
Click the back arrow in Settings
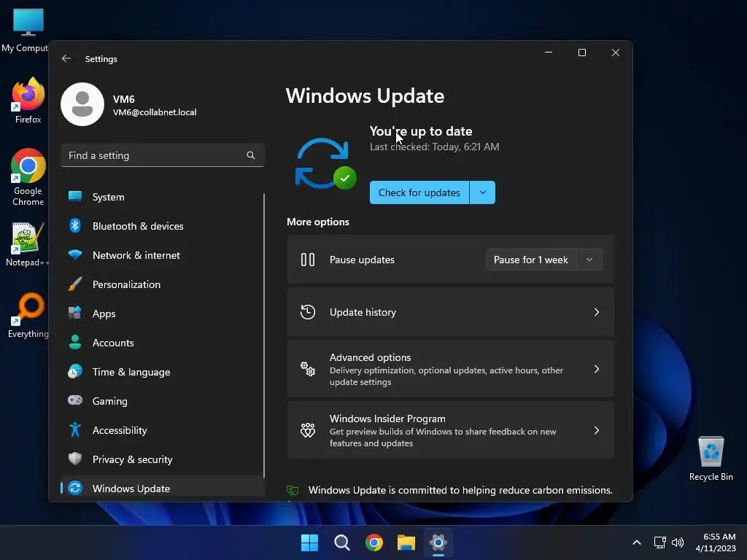coord(66,58)
